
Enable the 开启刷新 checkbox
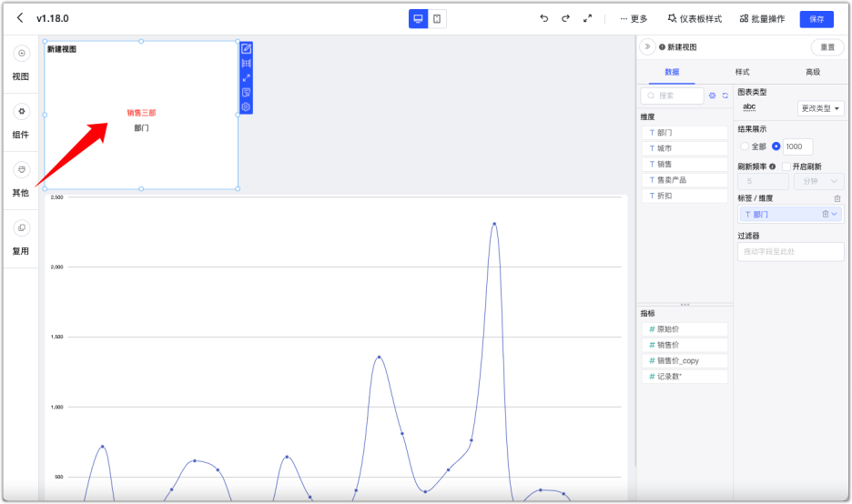pyautogui.click(x=786, y=166)
